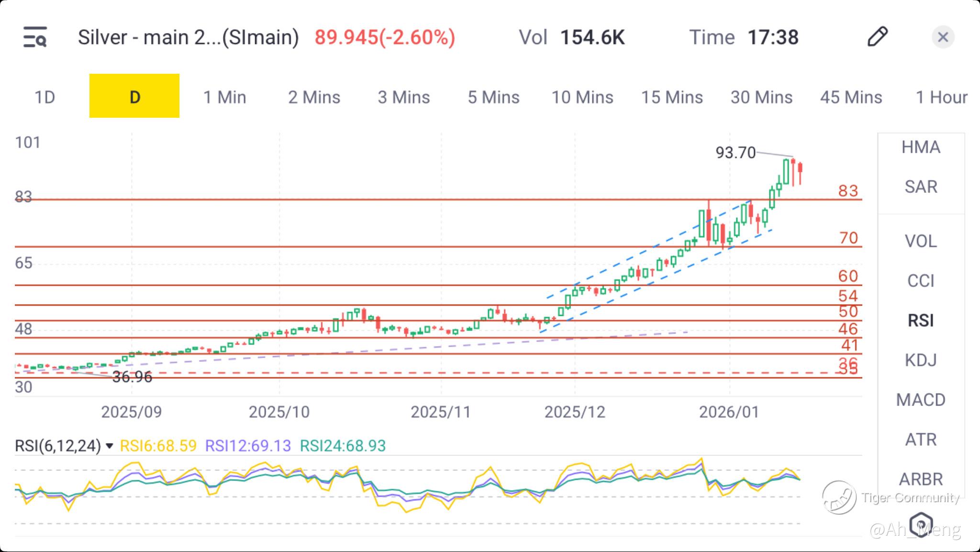Tap the Tiger Community logo icon

[839, 497]
